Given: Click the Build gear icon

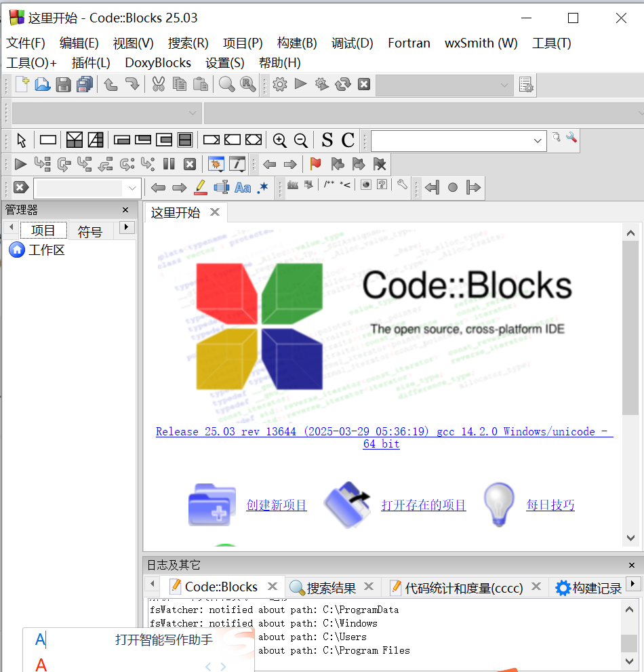Looking at the screenshot, I should click(280, 85).
